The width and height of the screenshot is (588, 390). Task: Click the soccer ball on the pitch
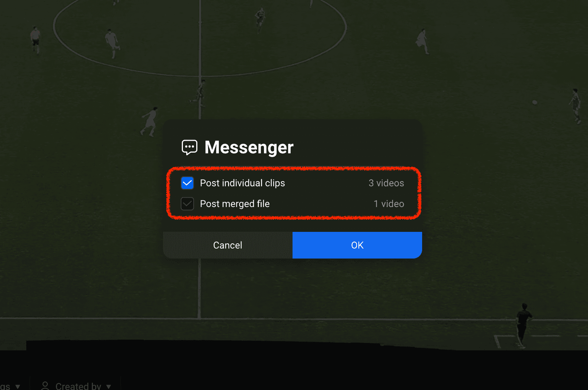pos(535,102)
